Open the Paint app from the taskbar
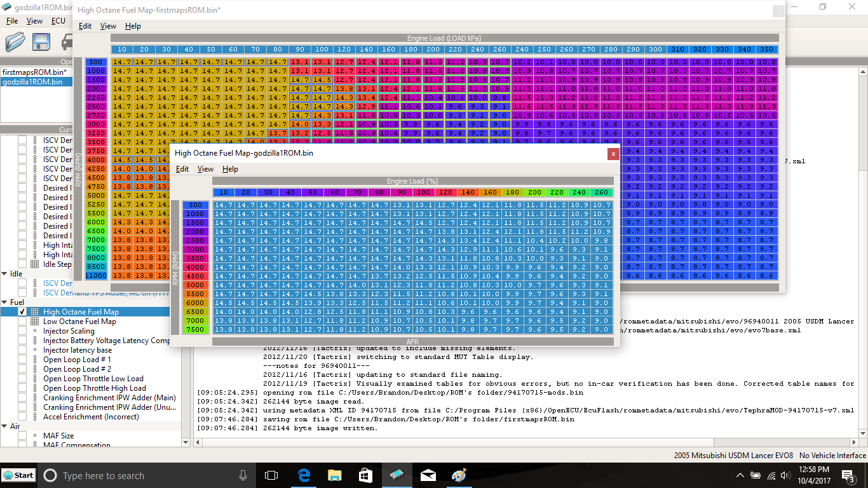 click(459, 475)
